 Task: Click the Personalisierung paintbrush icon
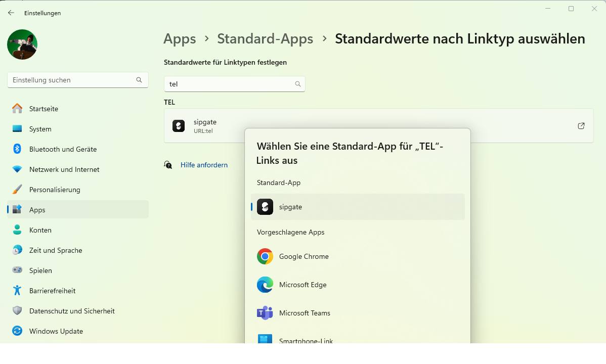[17, 190]
